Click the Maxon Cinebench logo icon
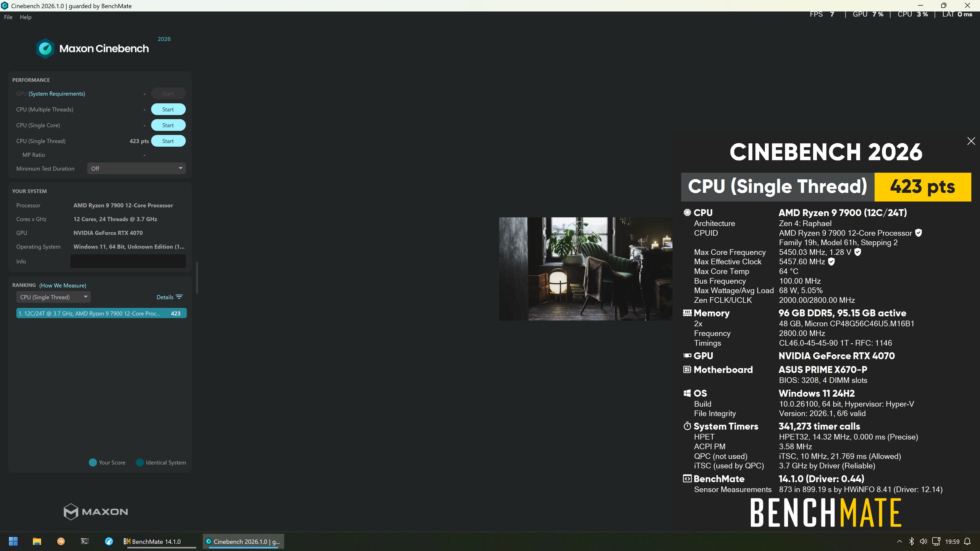 point(45,48)
